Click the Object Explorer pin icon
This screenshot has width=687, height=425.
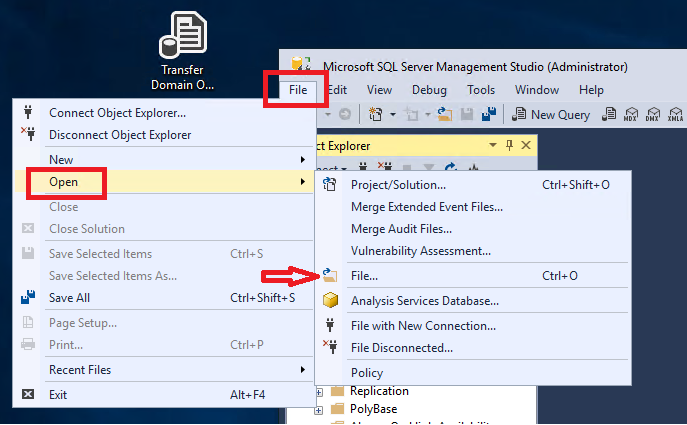point(509,145)
